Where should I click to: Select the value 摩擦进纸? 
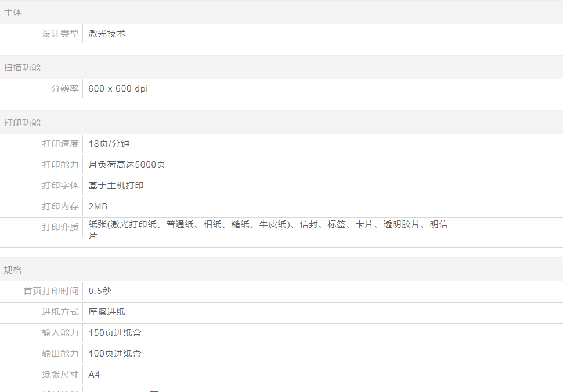[107, 312]
